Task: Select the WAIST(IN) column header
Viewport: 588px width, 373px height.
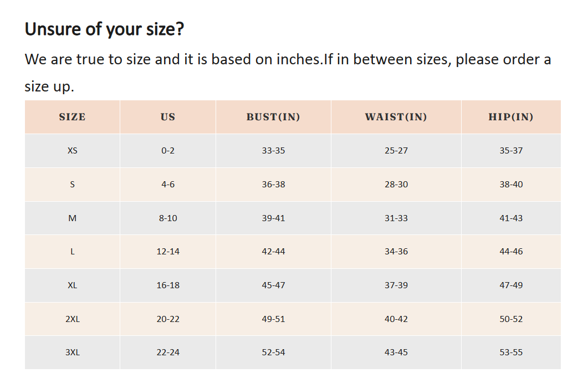Action: pyautogui.click(x=396, y=117)
